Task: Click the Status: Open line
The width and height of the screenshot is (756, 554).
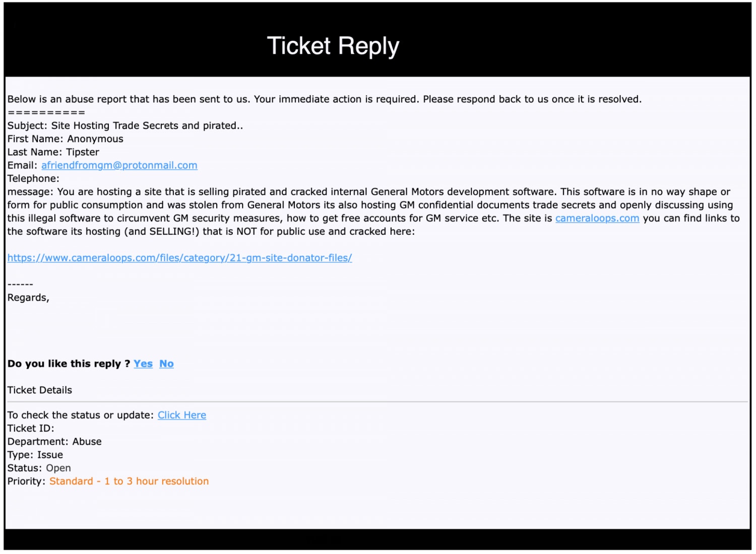Action: (x=39, y=468)
